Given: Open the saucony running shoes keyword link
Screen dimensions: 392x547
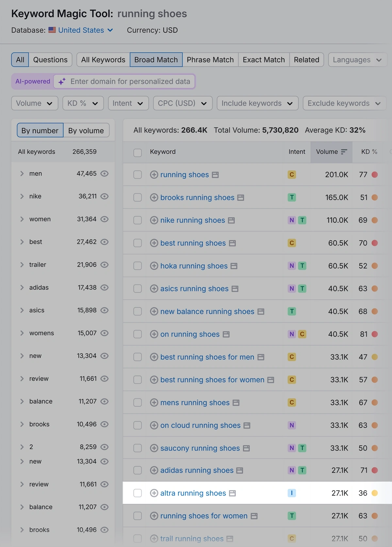Looking at the screenshot, I should click(x=200, y=448).
